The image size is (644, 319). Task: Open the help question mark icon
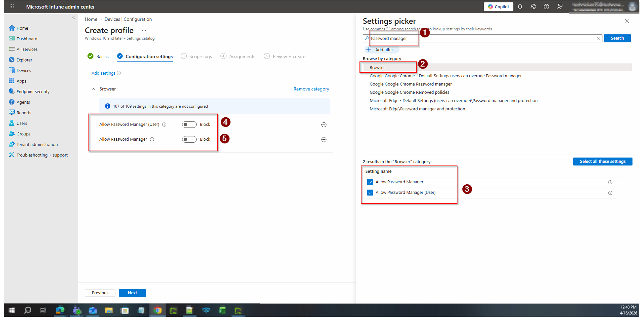tap(546, 7)
